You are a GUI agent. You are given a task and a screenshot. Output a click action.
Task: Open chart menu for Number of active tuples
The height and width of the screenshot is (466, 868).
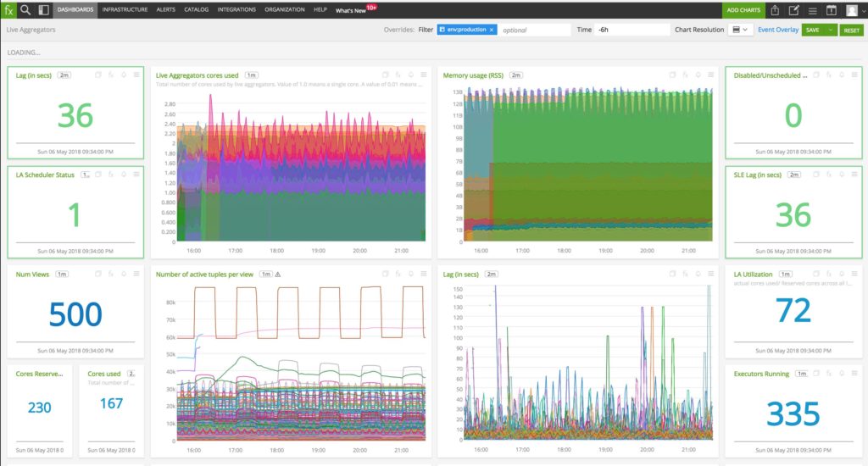tap(424, 274)
